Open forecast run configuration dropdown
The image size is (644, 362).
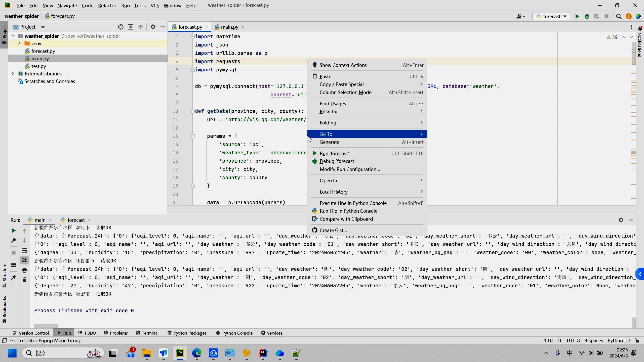(551, 16)
